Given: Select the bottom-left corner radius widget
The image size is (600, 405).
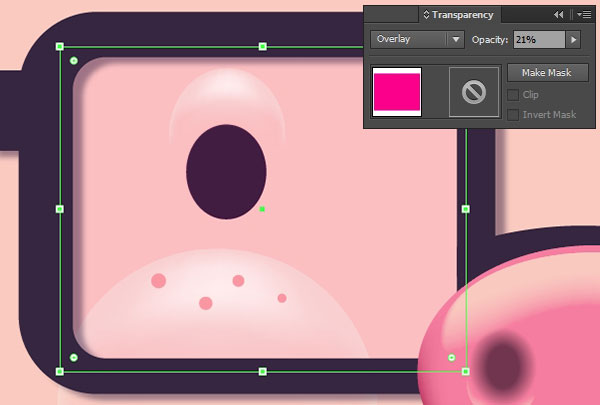Looking at the screenshot, I should (x=74, y=358).
